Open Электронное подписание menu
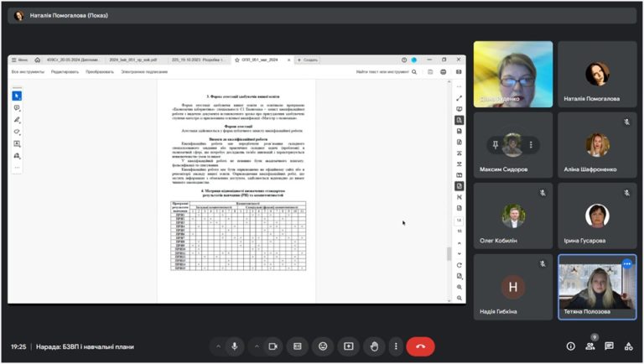This screenshot has width=644, height=364. click(x=144, y=72)
